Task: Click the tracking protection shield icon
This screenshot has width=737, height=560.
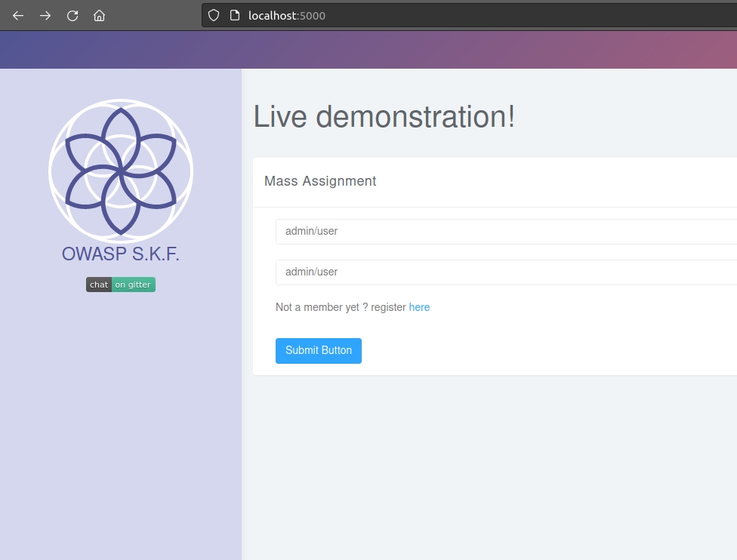Action: 214,15
